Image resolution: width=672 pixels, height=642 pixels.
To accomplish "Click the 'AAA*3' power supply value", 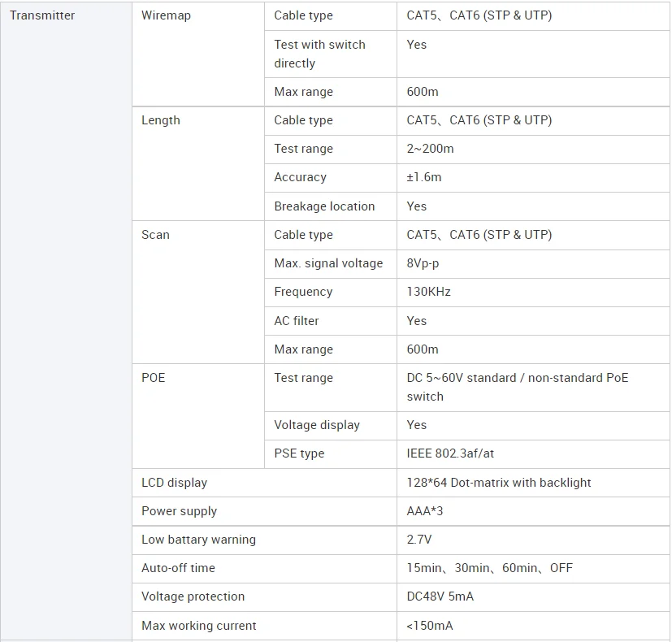I will click(425, 511).
